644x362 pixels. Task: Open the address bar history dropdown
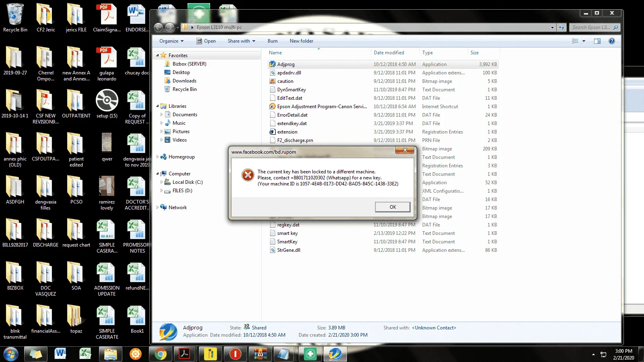coord(552,28)
